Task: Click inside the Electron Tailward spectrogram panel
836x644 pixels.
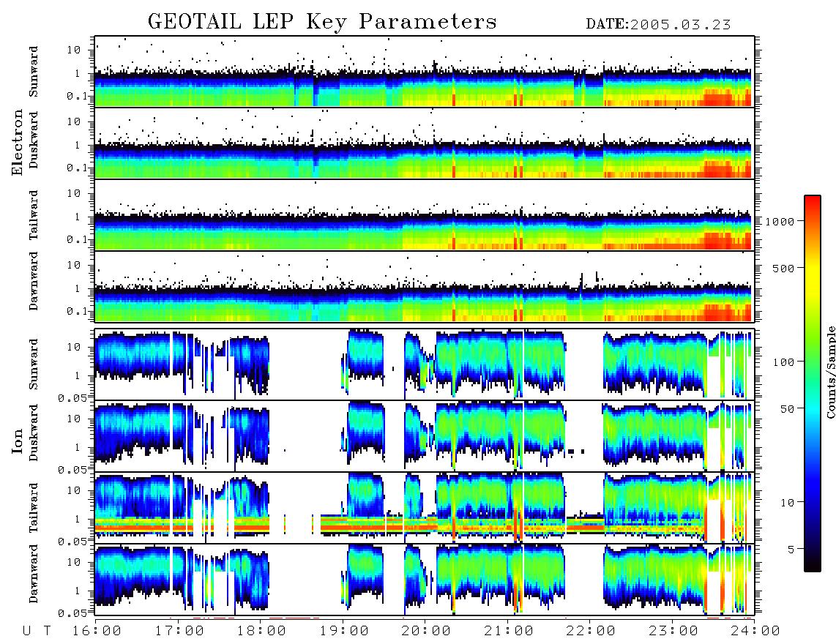Action: (x=425, y=215)
